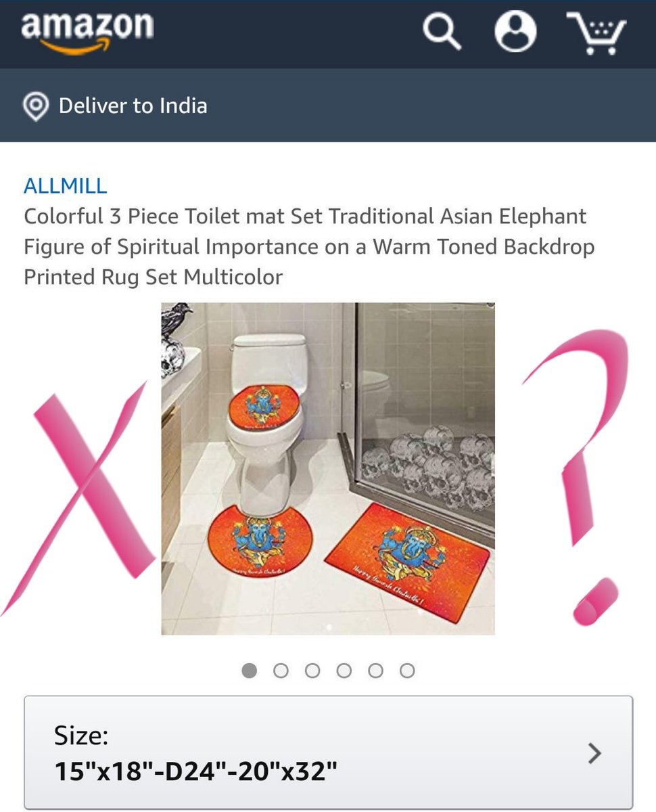The width and height of the screenshot is (656, 812).
Task: Open the account profile icon
Action: [x=516, y=31]
